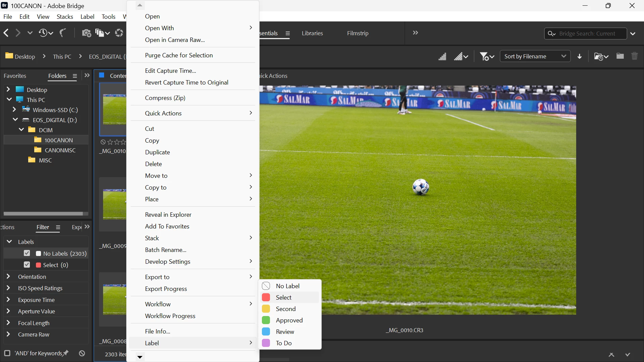Viewport: 644px width, 362px height.
Task: Collapse the DCIM folder node
Action: 21,130
